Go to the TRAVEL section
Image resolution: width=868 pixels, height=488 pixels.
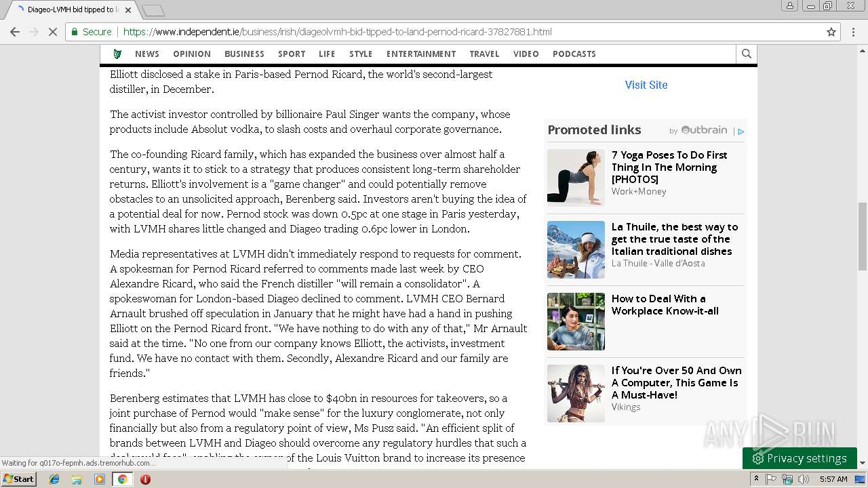484,54
